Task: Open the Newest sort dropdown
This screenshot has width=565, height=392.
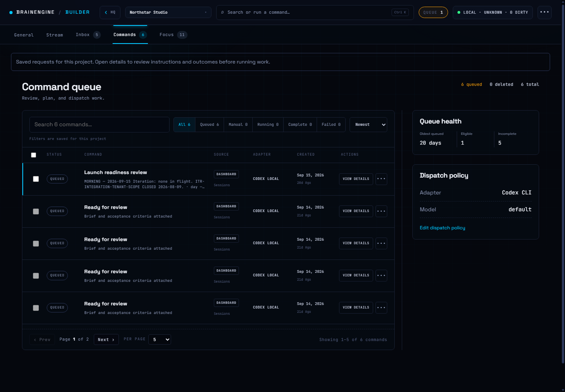Action: [368, 125]
